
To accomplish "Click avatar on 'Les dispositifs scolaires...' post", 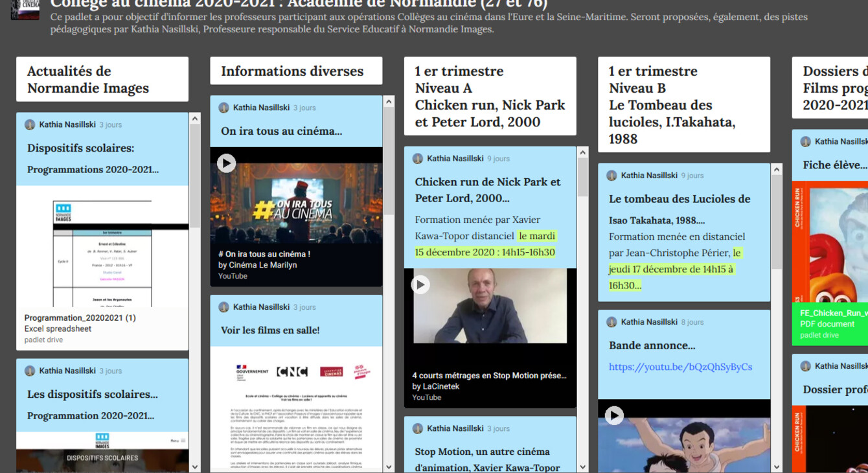I will click(30, 371).
